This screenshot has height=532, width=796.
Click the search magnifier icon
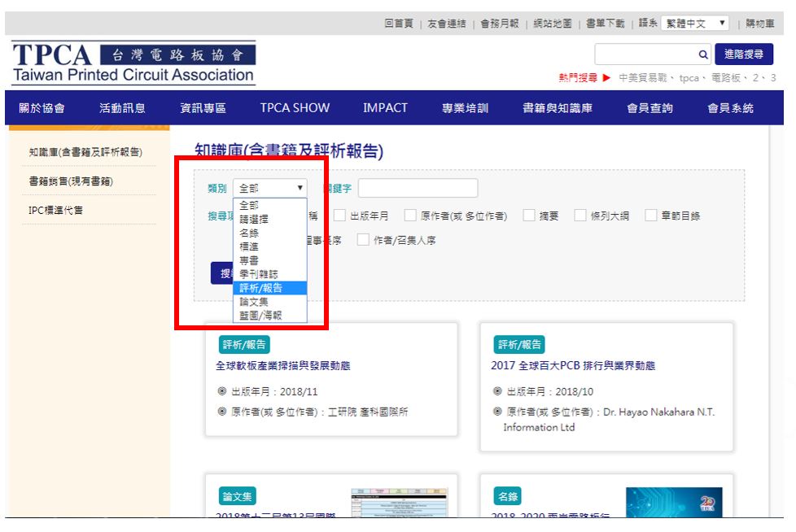point(702,55)
